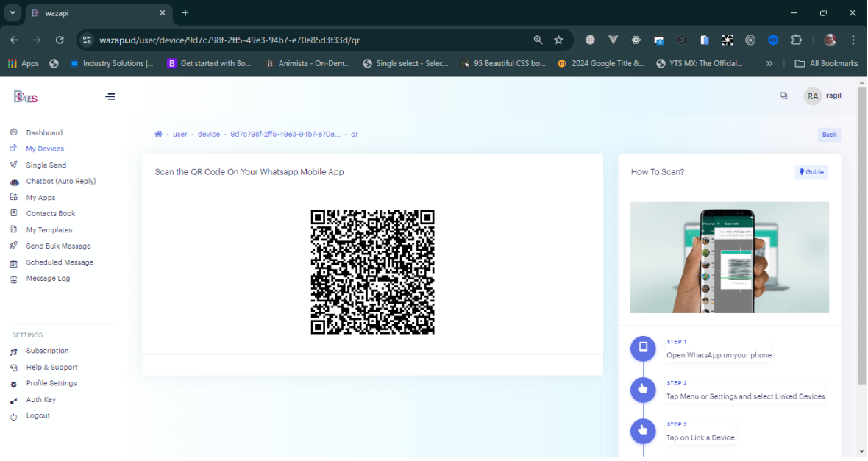The image size is (868, 461).
Task: Go back with the browser back arrow
Action: [15, 40]
